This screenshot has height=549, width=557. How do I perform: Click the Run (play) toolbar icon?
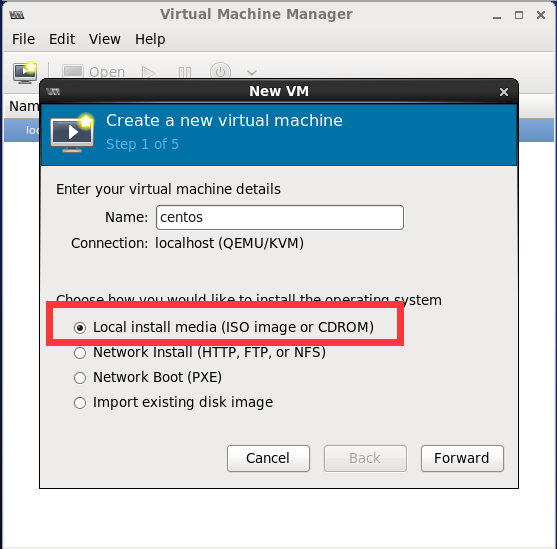coord(148,72)
